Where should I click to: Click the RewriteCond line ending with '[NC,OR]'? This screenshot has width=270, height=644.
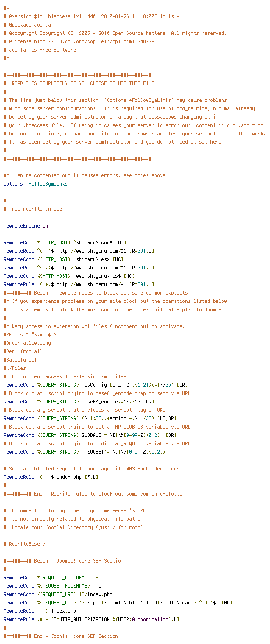(90, 418)
